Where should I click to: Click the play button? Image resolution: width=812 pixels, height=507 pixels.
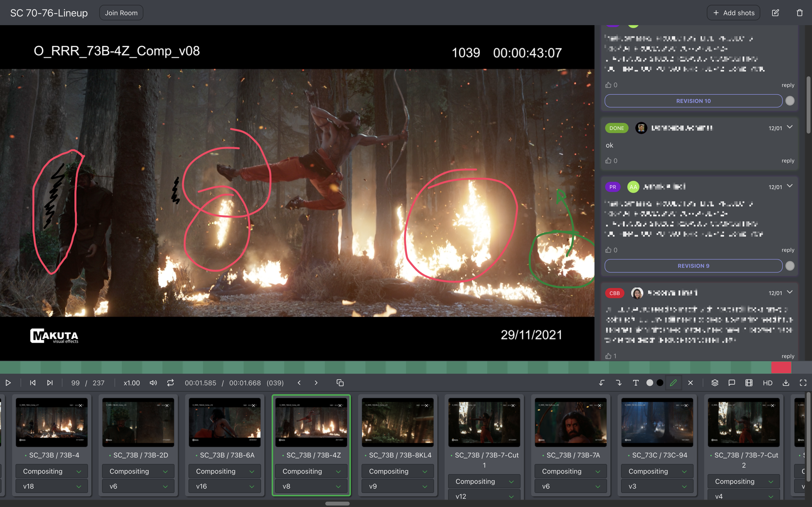pos(8,382)
